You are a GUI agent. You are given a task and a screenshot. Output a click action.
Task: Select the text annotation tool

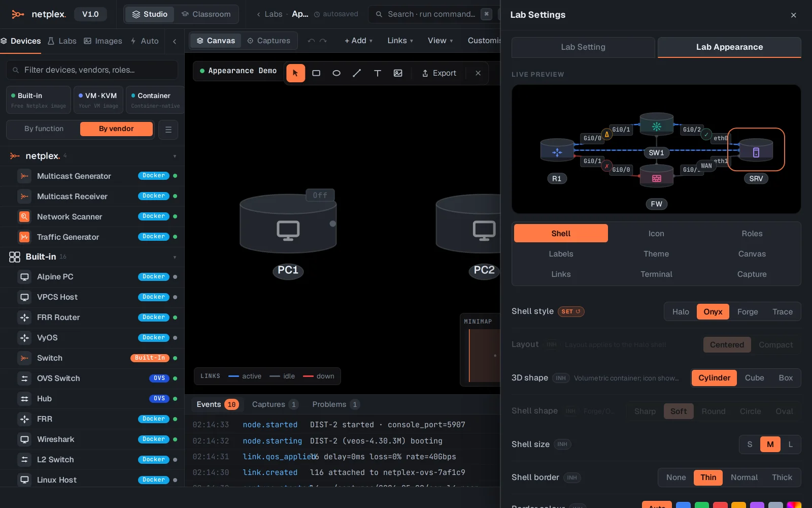[378, 73]
